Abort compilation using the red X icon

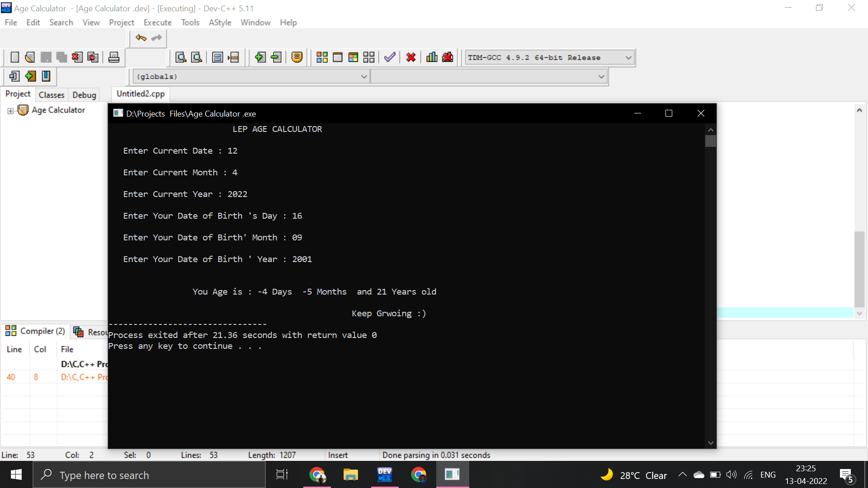[x=410, y=57]
